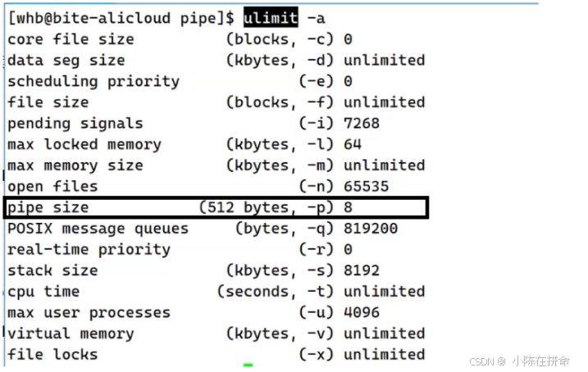Click the 'real-time priority' label
The height and width of the screenshot is (372, 588).
pyautogui.click(x=89, y=249)
